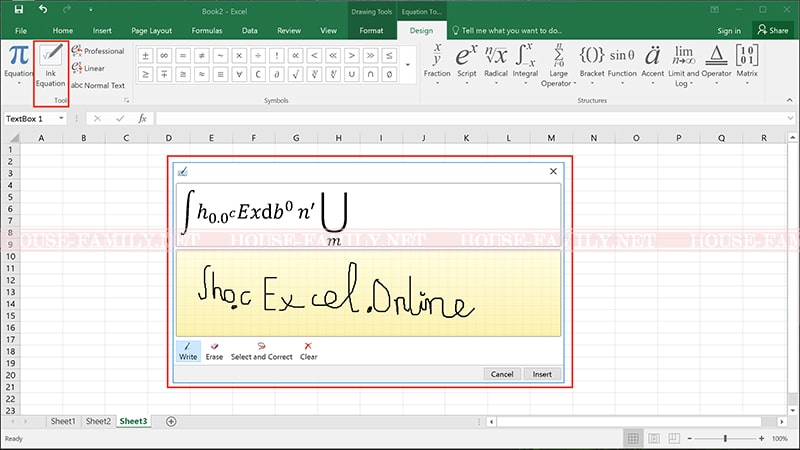
Task: Click Sign in
Action: (x=729, y=31)
